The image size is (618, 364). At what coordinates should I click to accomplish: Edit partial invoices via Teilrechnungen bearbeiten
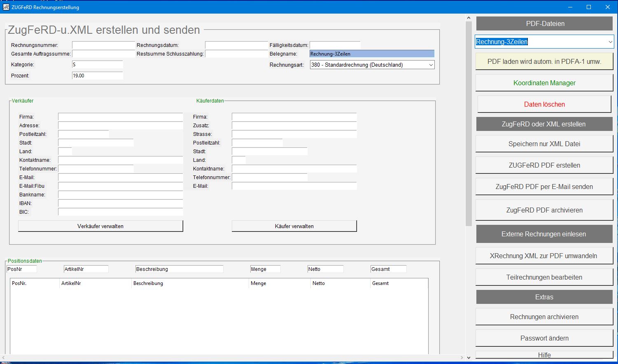(544, 277)
